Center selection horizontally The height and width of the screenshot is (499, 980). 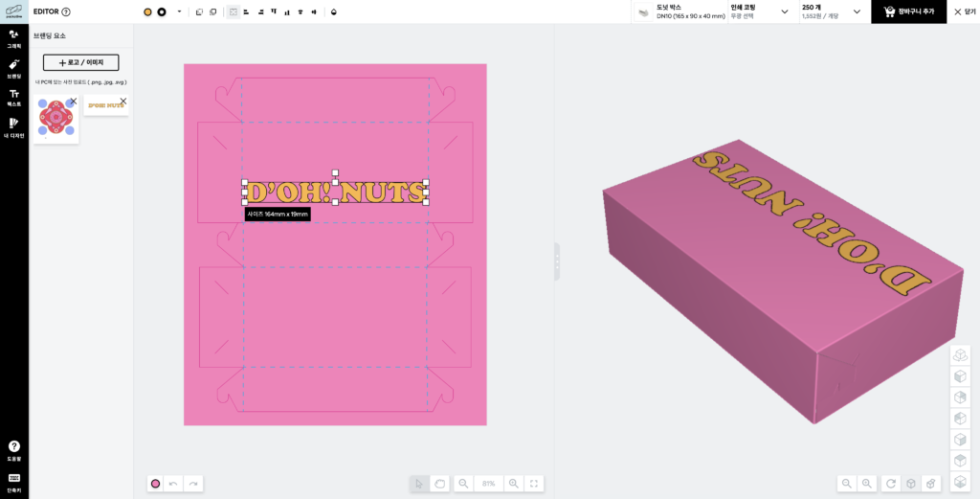(314, 11)
